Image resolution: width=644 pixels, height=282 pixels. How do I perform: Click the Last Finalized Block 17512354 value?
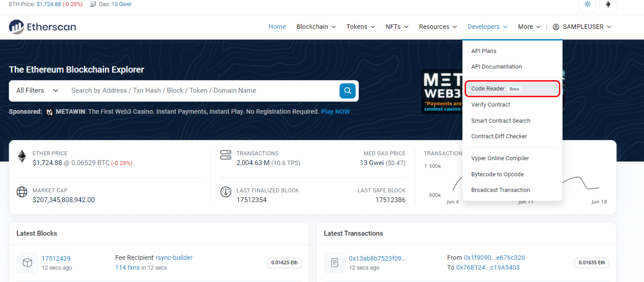pyautogui.click(x=252, y=200)
